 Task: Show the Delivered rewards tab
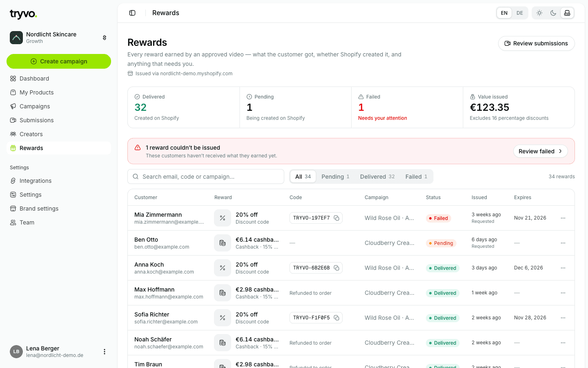coord(377,177)
